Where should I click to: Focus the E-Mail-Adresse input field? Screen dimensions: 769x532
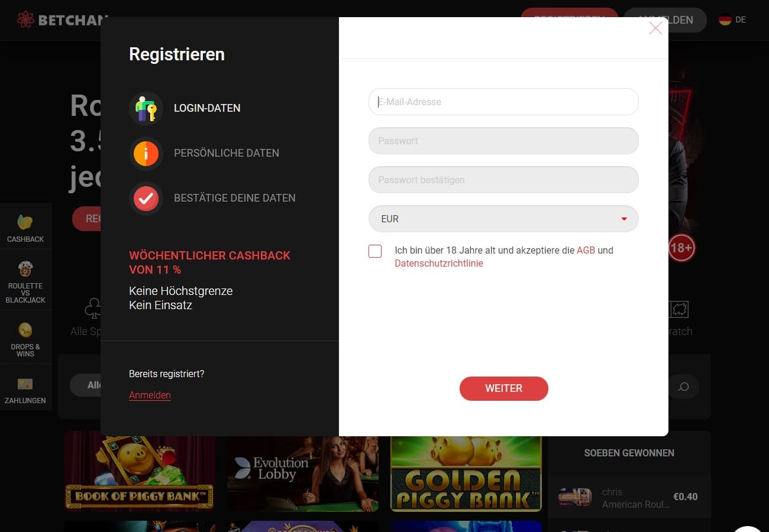coord(503,102)
